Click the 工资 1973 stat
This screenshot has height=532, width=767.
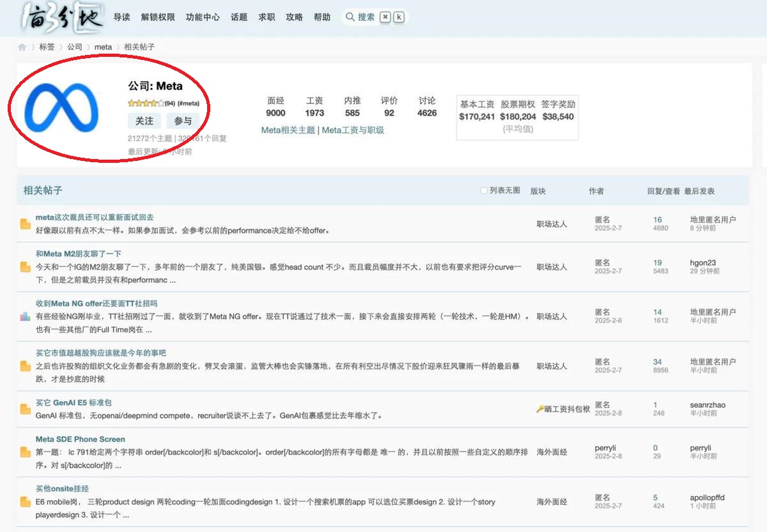(314, 107)
